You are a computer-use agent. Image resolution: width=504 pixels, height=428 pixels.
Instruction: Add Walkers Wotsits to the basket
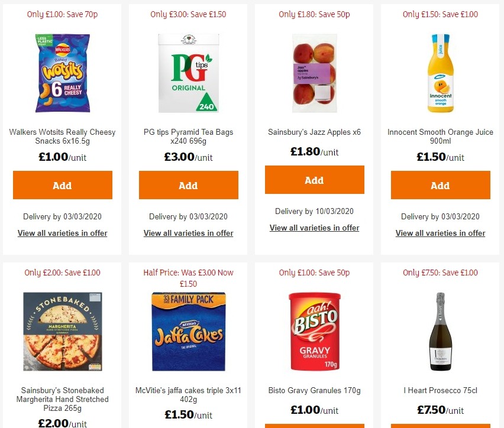point(62,185)
